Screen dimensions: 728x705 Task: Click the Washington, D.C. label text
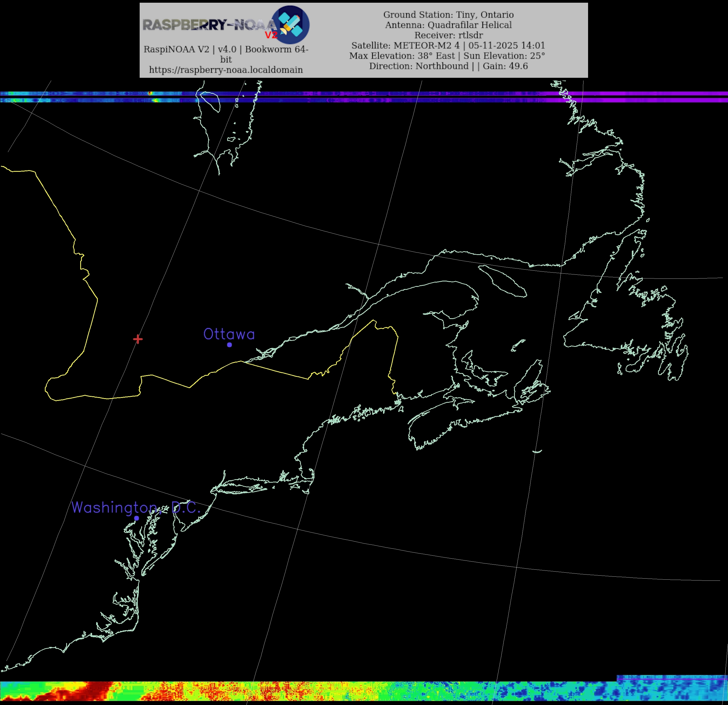tap(136, 507)
